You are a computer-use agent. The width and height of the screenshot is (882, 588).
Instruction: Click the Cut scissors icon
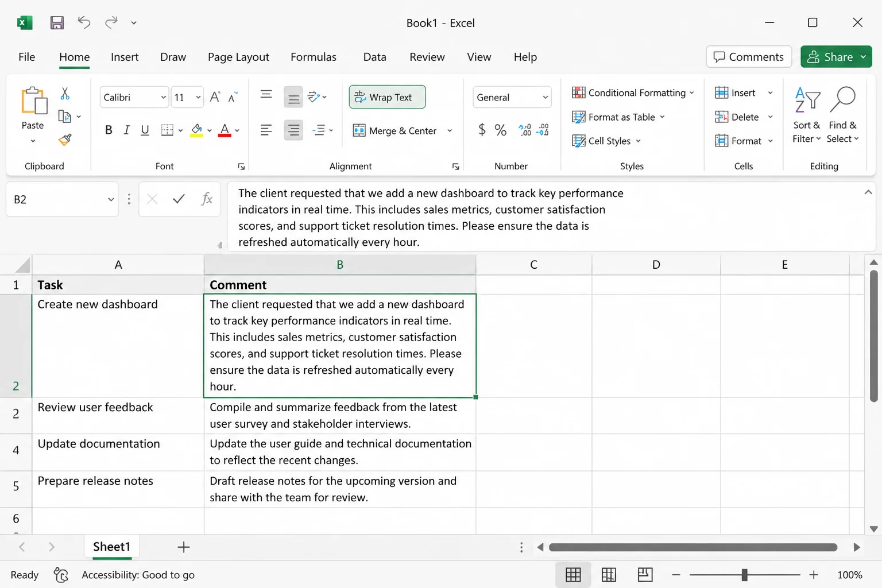[65, 93]
